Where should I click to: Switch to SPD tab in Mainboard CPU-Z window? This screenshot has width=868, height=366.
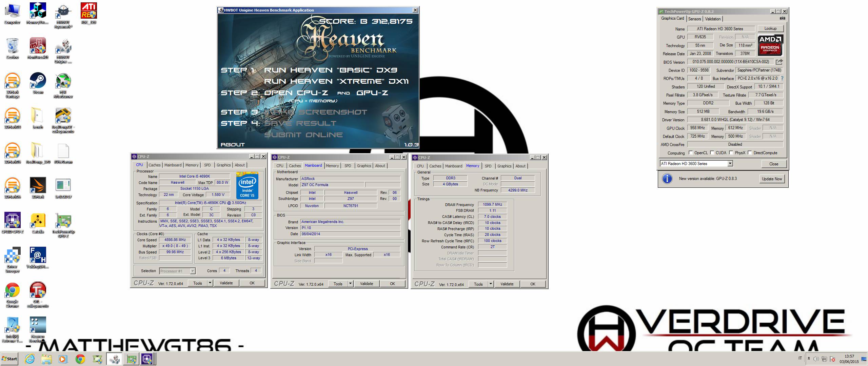[x=348, y=166]
